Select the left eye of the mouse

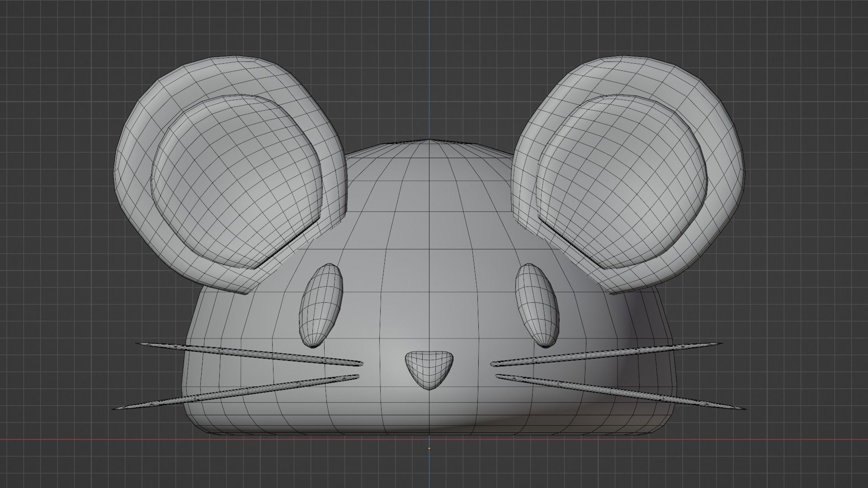[321, 305]
